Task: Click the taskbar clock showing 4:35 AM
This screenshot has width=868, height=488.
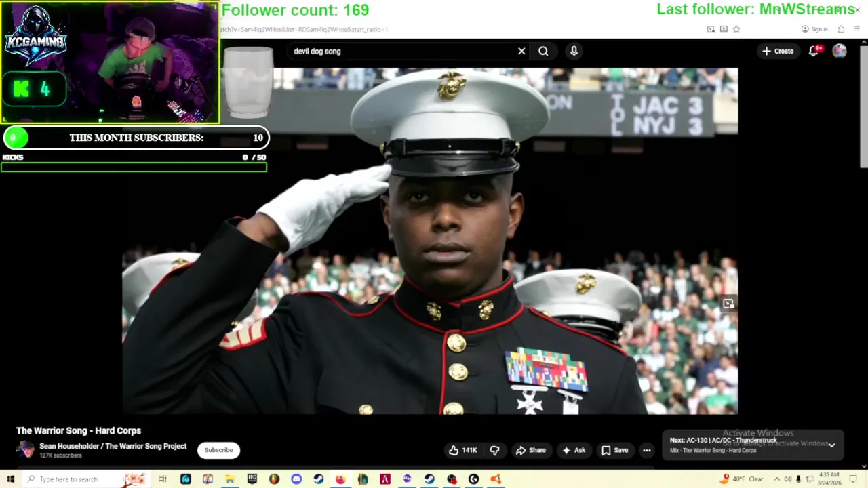Action: 829,479
